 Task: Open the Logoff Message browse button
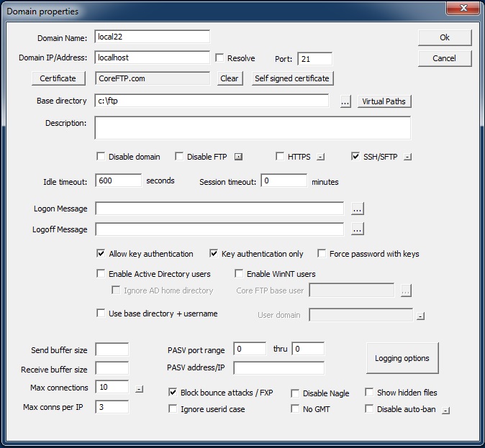tap(358, 229)
